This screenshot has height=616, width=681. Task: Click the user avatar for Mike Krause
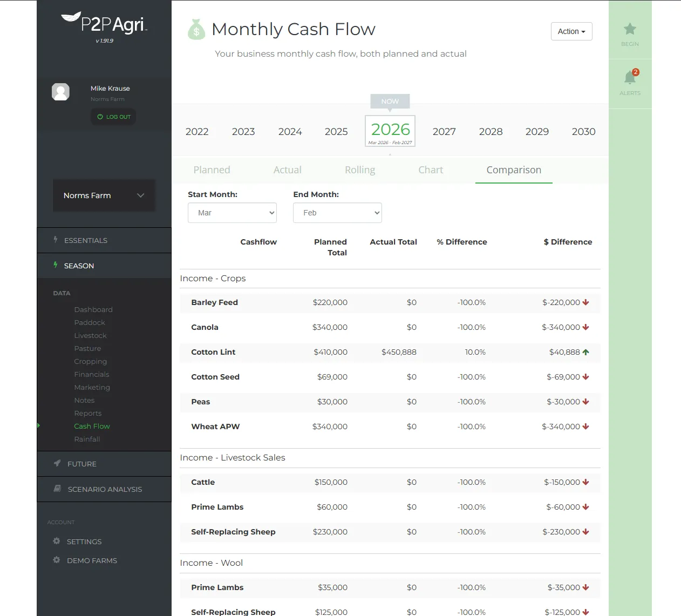(x=60, y=92)
